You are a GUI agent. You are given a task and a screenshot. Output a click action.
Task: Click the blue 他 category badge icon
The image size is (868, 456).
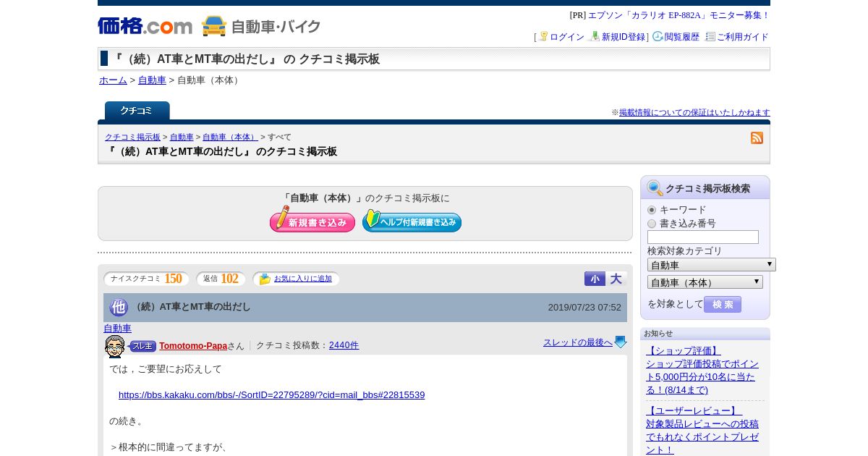click(119, 307)
